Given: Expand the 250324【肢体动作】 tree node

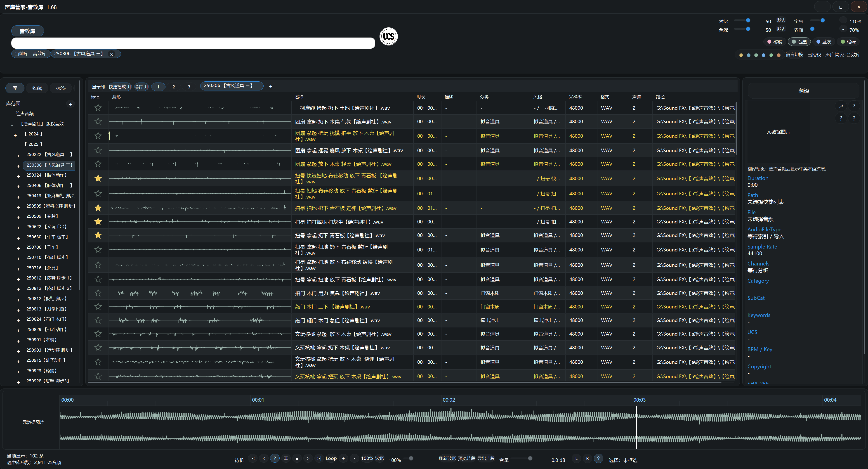Looking at the screenshot, I should click(19, 176).
